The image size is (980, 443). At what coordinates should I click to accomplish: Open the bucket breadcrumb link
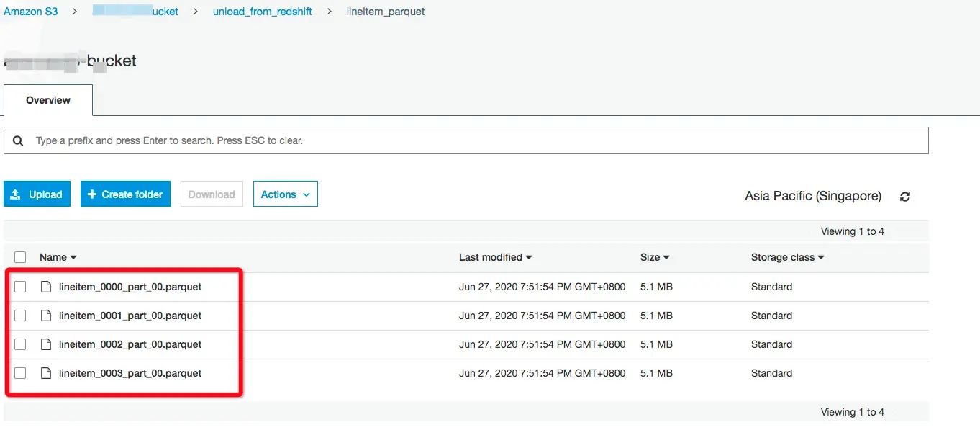coord(135,12)
